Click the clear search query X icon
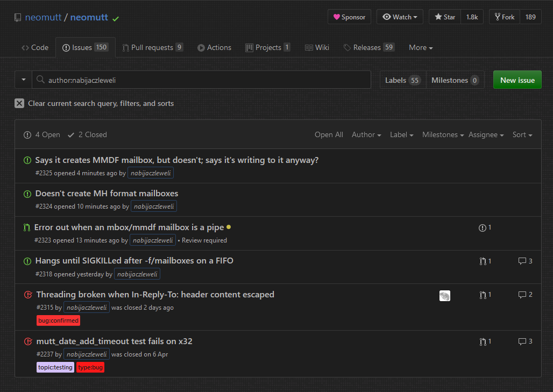The width and height of the screenshot is (553, 392). pyautogui.click(x=19, y=103)
